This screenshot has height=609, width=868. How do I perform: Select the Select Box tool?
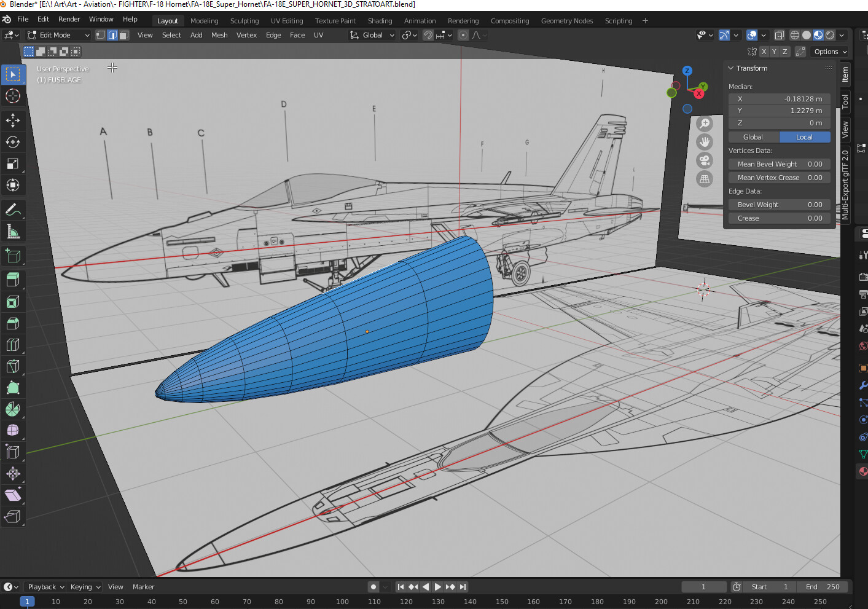click(x=13, y=74)
